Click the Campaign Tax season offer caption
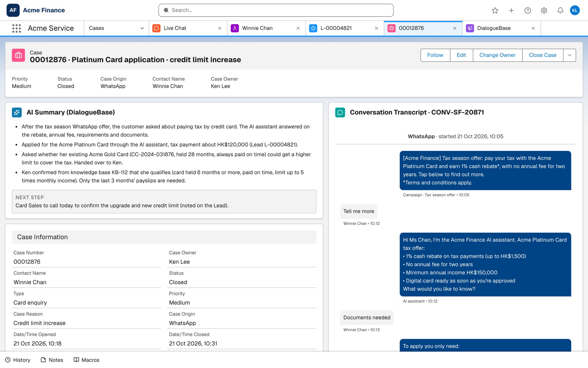This screenshot has height=368, width=588. click(x=436, y=195)
